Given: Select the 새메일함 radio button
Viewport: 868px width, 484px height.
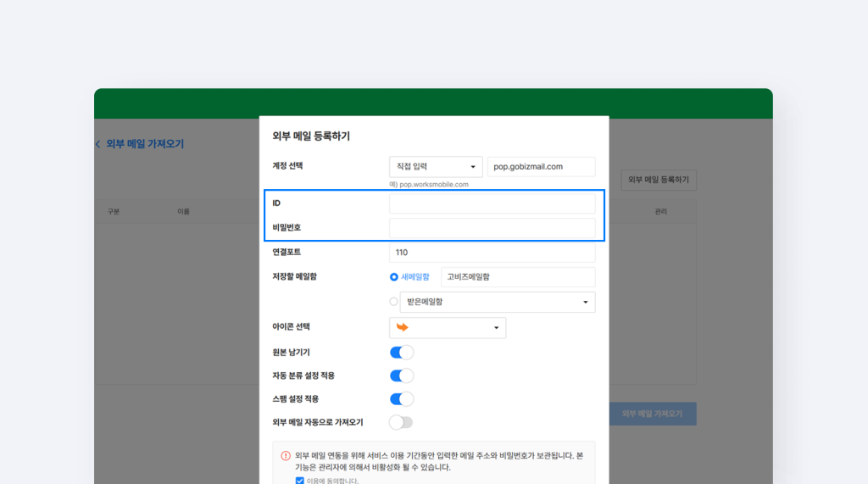Looking at the screenshot, I should point(393,277).
